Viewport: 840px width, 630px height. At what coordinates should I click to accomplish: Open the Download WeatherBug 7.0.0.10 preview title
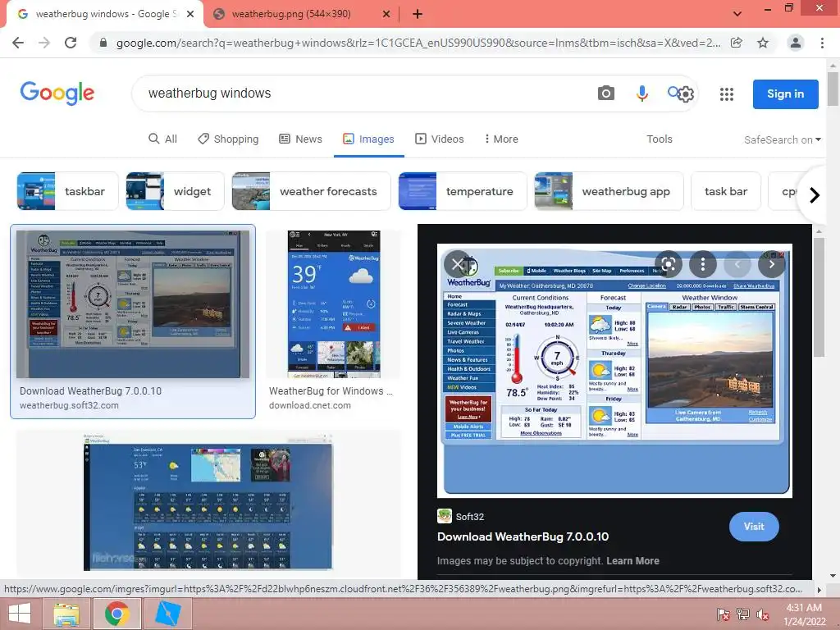point(523,536)
